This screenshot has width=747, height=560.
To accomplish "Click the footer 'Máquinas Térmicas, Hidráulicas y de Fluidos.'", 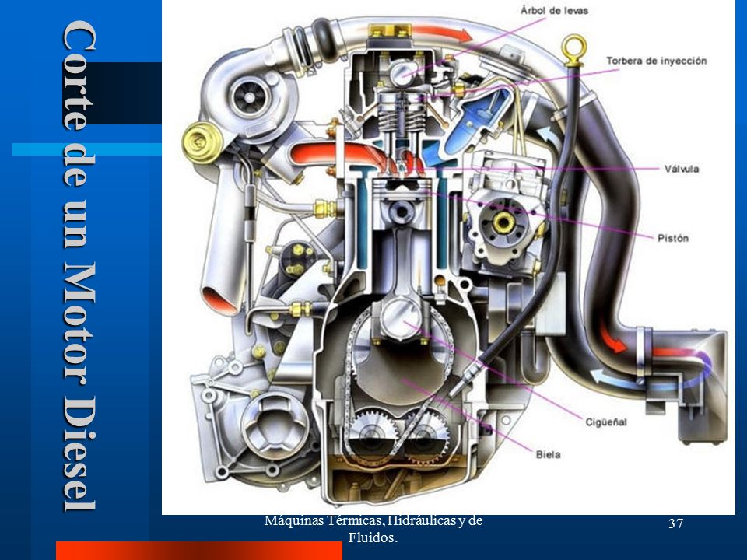I will coord(373,530).
